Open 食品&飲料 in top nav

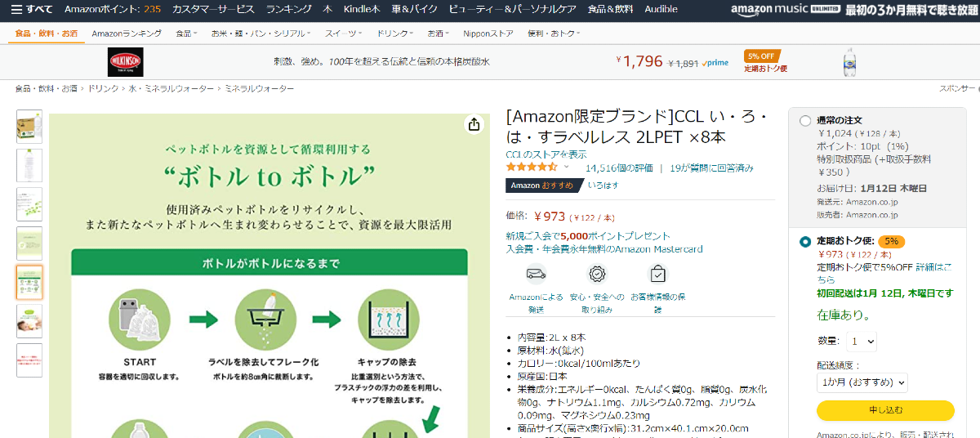(610, 9)
